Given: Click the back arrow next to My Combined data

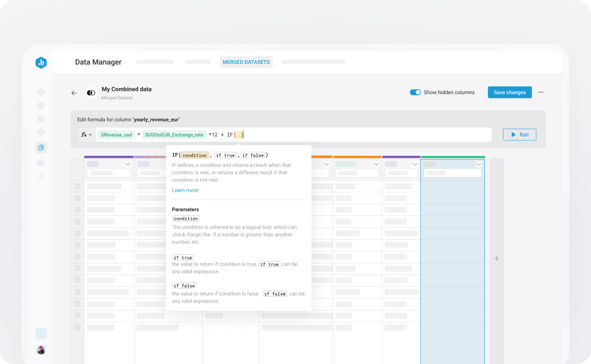Looking at the screenshot, I should (x=74, y=92).
